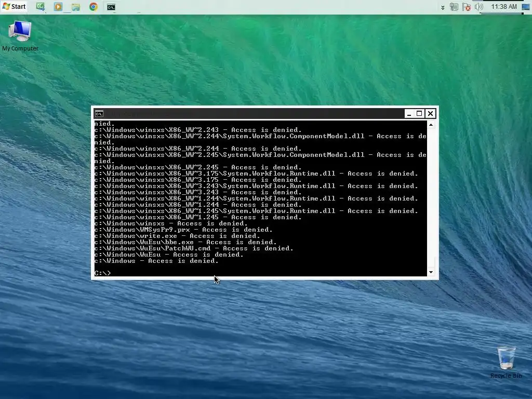Click the 'X86_WW~1.244\System.Workflow.Runtime.dll' line

coord(256,198)
